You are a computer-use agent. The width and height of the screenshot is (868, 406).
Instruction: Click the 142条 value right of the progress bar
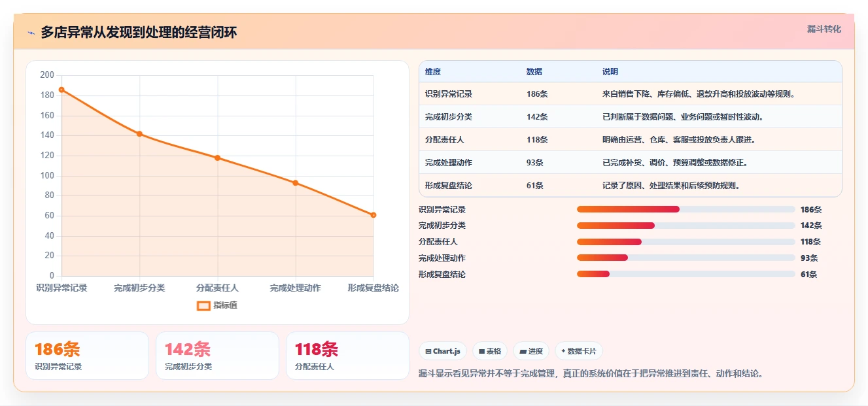pyautogui.click(x=811, y=226)
